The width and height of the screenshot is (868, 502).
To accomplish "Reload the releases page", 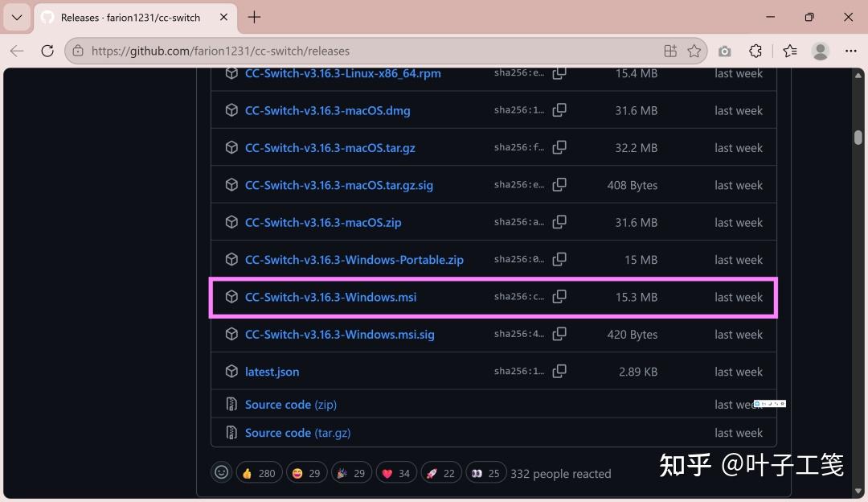I will pos(47,51).
